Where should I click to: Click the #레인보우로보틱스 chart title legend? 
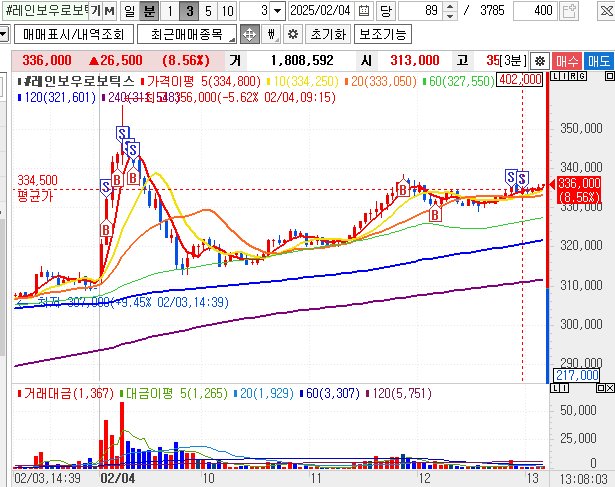click(x=78, y=81)
